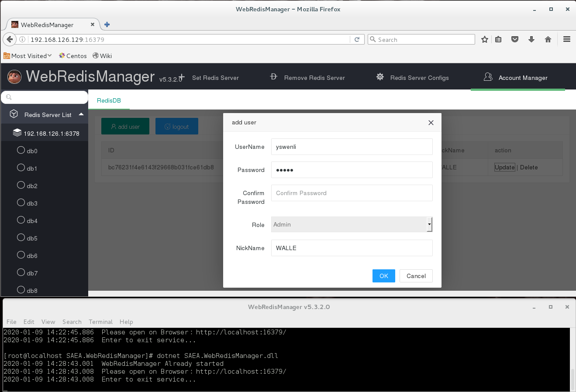The width and height of the screenshot is (576, 392).
Task: Click Delete link in action column
Action: pos(529,167)
